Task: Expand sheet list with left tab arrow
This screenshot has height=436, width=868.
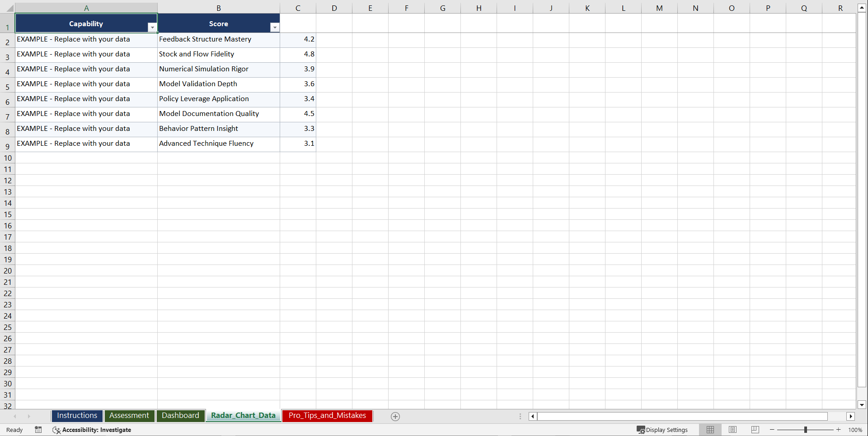Action: (15, 416)
